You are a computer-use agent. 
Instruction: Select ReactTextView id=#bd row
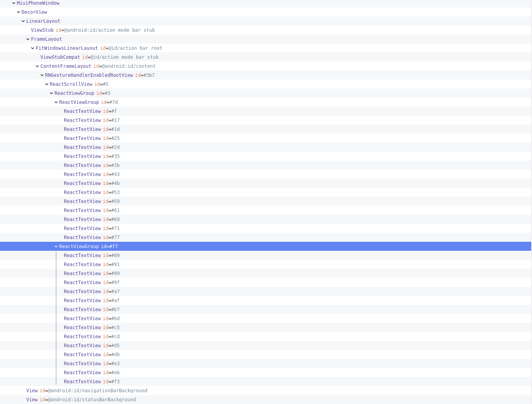266,319
